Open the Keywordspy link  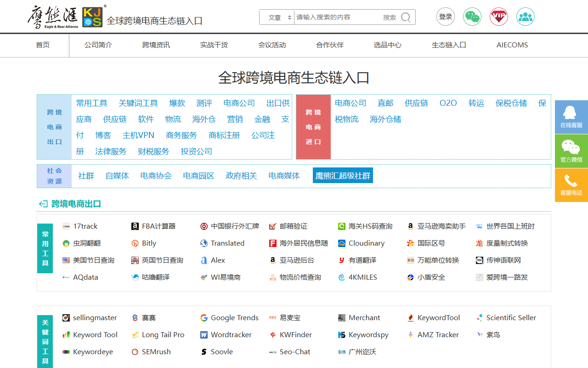[368, 335]
